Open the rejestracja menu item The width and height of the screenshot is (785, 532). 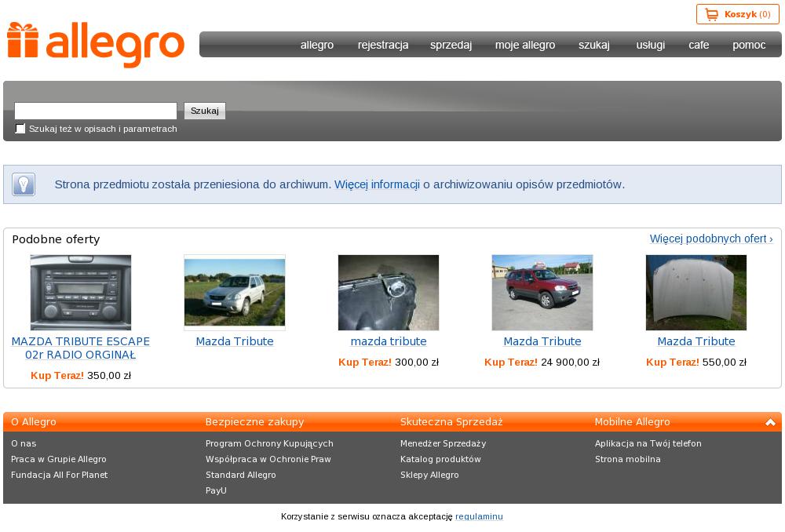coord(383,45)
